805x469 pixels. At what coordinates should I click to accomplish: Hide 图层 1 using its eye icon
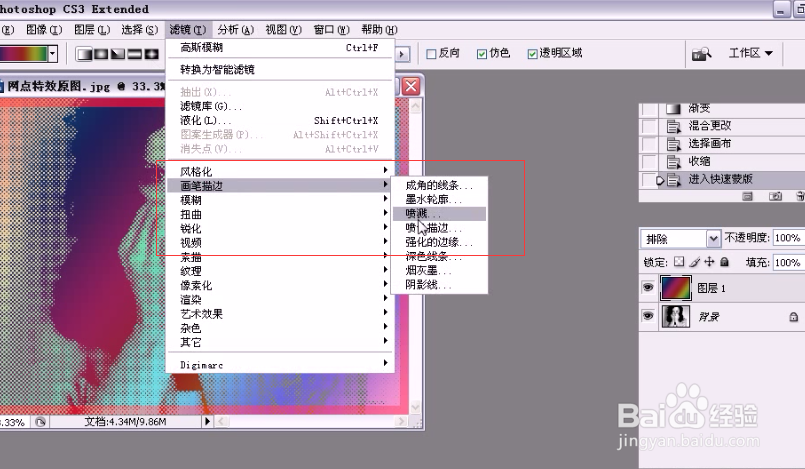(648, 287)
